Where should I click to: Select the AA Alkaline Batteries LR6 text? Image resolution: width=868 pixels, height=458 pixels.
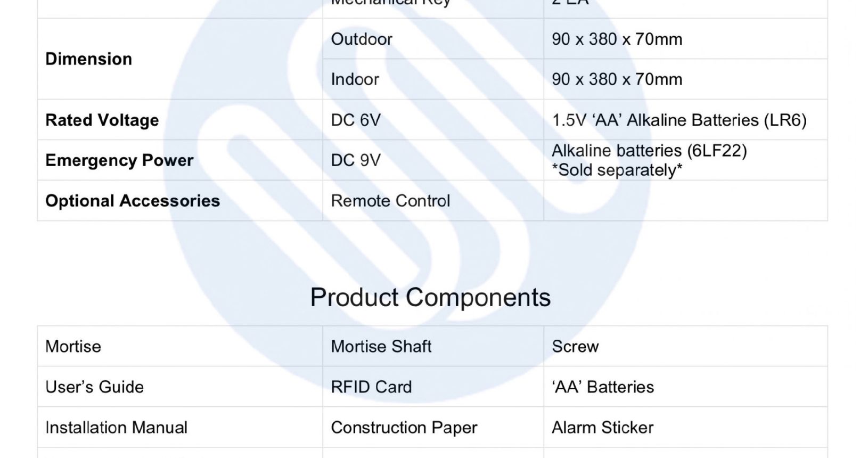coord(679,120)
